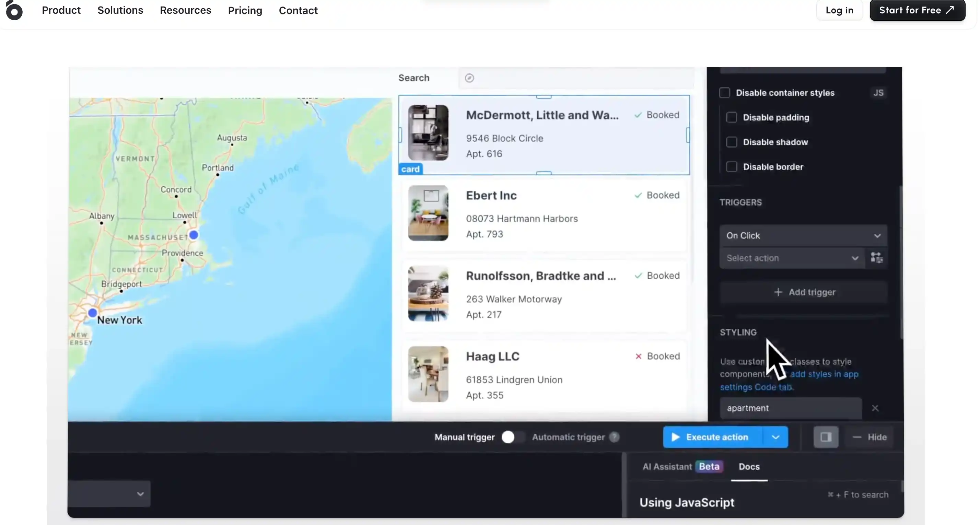Switch to the Docs tab

pos(749,467)
